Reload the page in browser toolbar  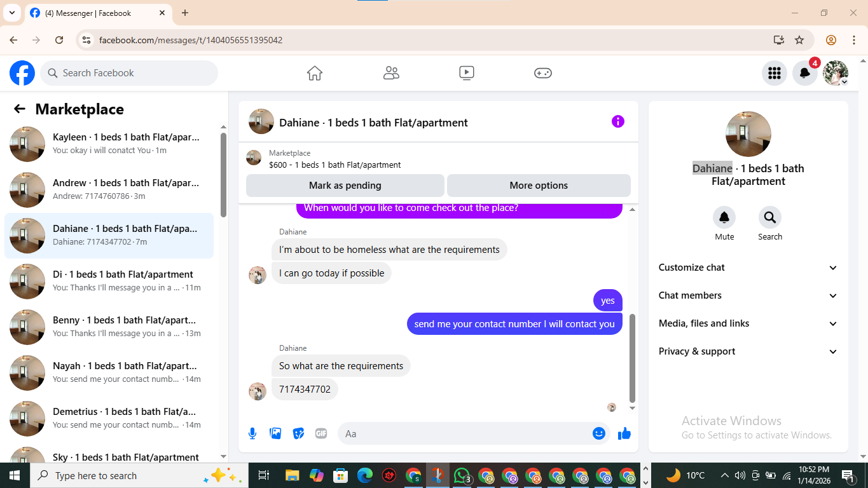click(59, 40)
